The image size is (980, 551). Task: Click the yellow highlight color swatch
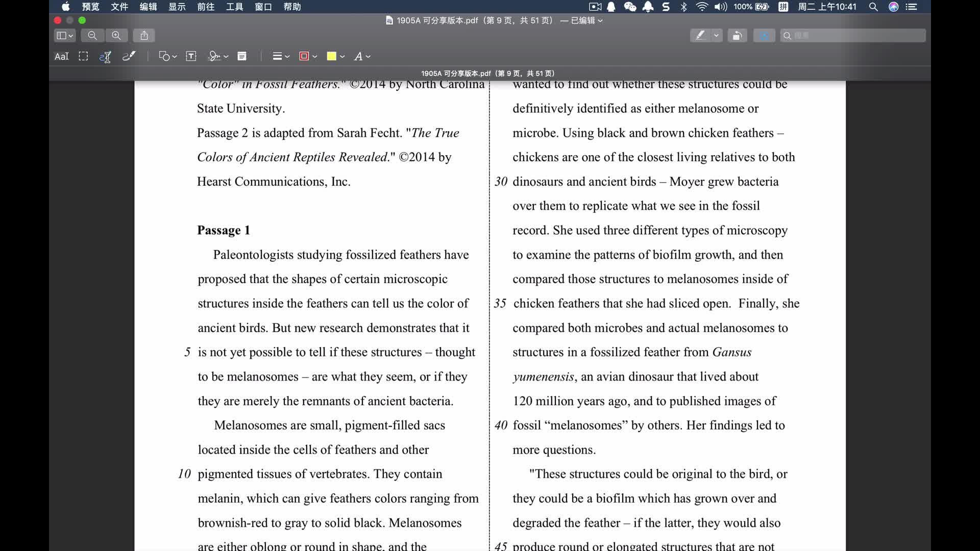(332, 56)
